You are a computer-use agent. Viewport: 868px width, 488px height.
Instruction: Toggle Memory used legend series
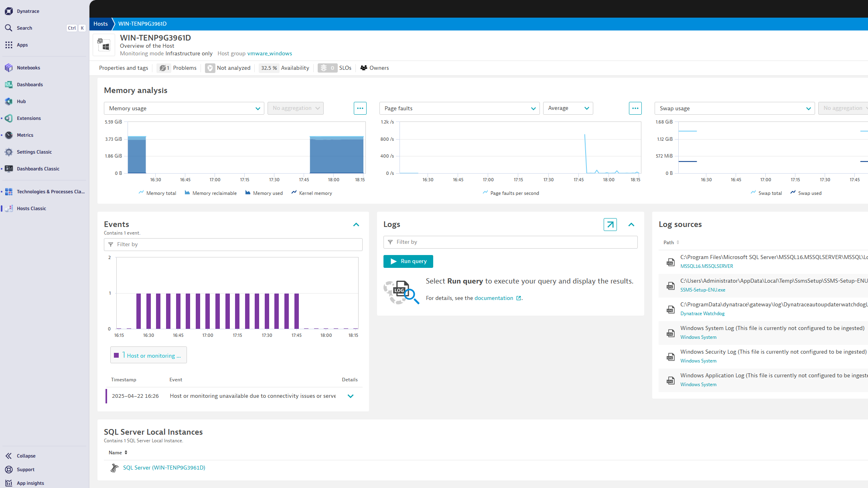(x=264, y=193)
